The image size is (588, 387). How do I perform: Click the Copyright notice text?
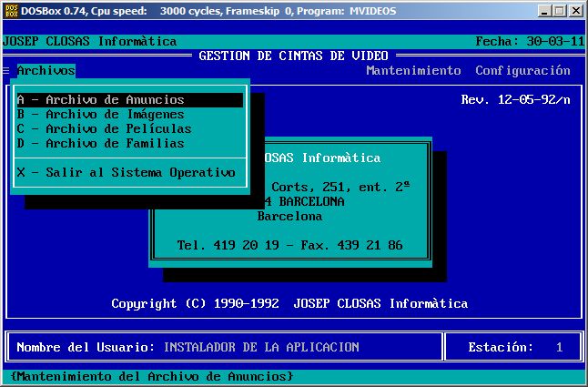point(289,303)
